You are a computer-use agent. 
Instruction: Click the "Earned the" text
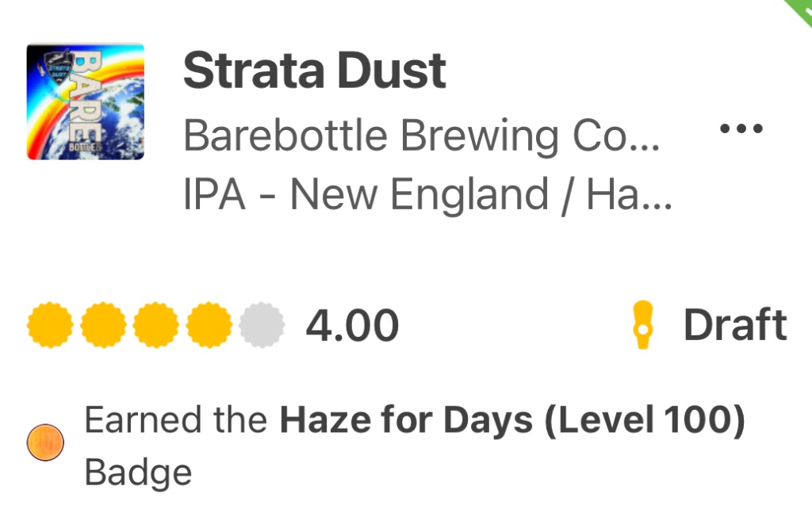click(178, 422)
